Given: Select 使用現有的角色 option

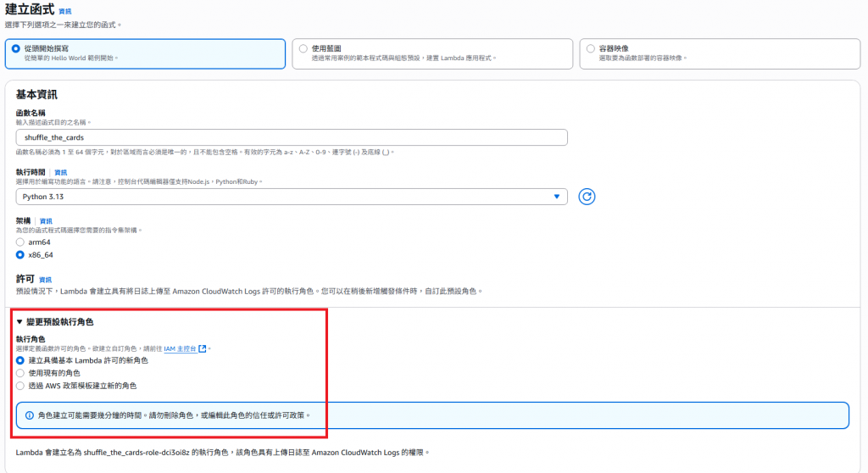Looking at the screenshot, I should pyautogui.click(x=20, y=373).
